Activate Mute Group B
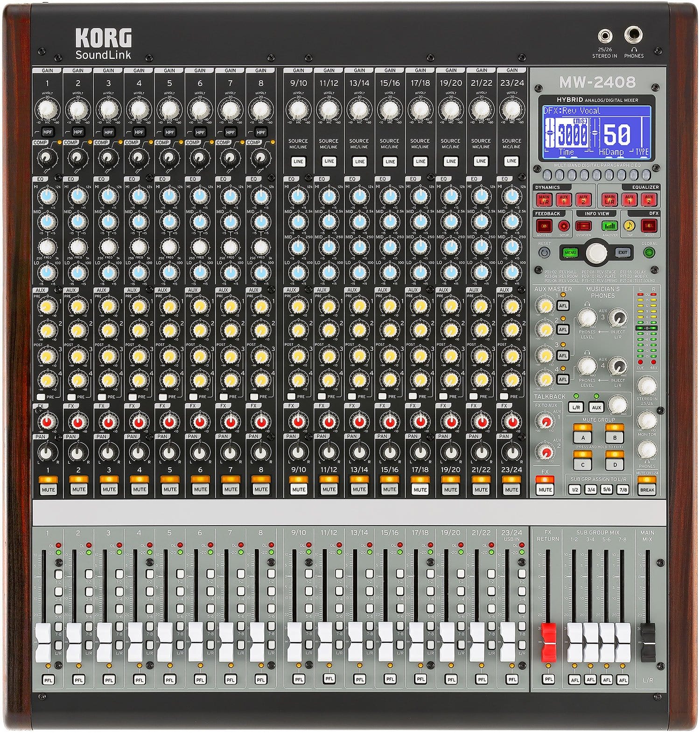This screenshot has width=700, height=733. (x=615, y=438)
